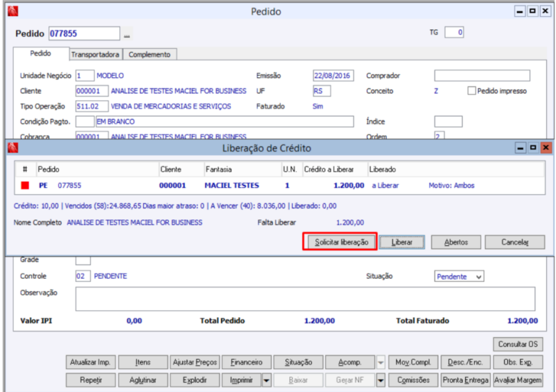556x392 pixels.
Task: Open the Comissões button
Action: (x=413, y=380)
